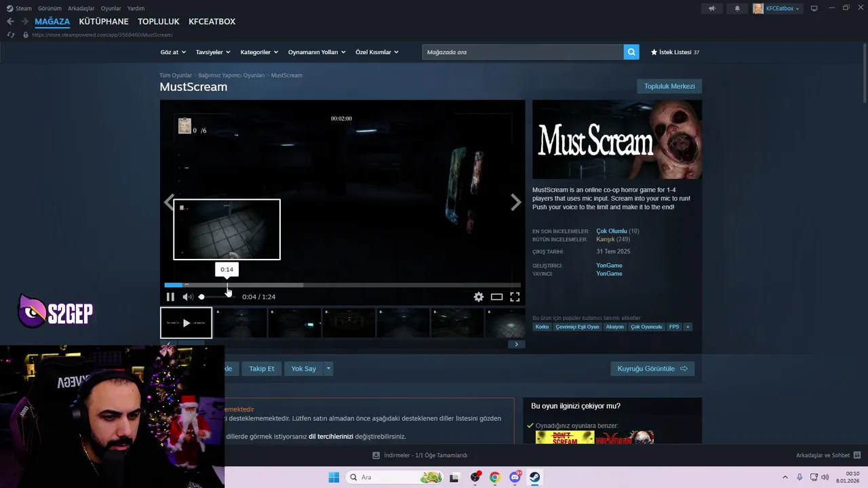Open the Çok Olumlu recent reviews link
Screen dimensions: 868x488
pos(612,231)
